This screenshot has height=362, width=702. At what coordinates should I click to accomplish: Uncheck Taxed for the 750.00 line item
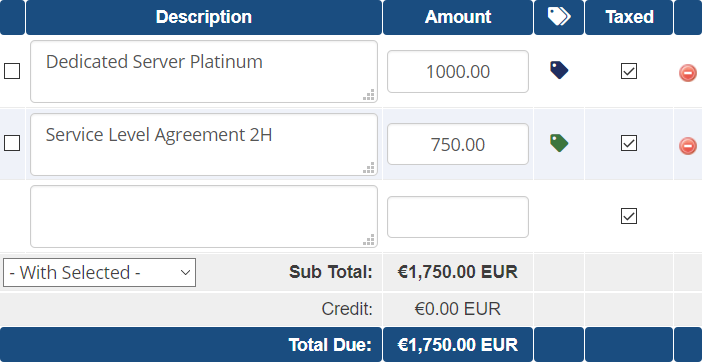(x=629, y=144)
